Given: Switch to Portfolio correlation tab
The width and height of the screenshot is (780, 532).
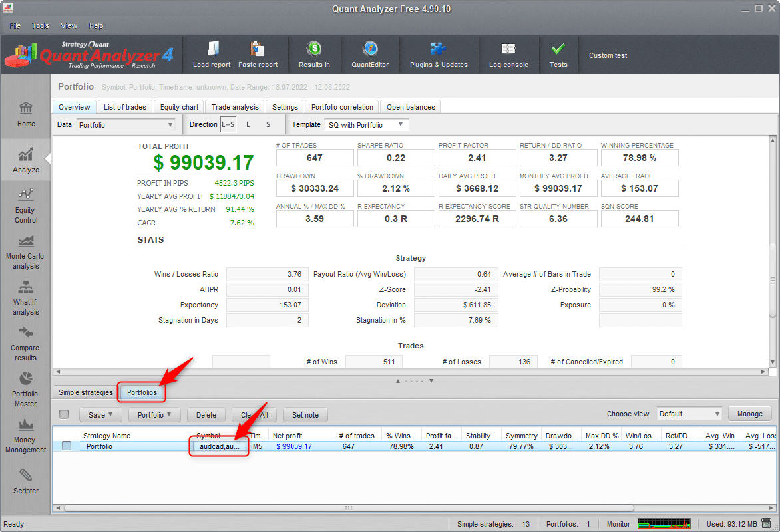Looking at the screenshot, I should tap(342, 107).
